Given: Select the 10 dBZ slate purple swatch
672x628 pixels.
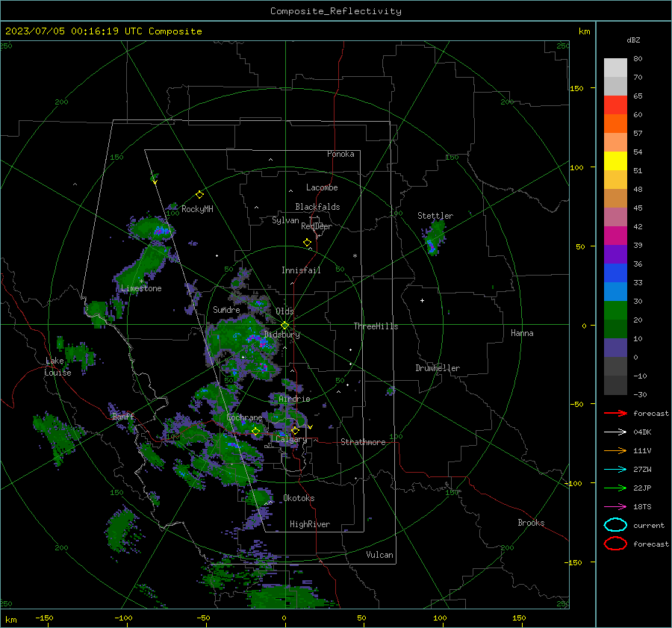Looking at the screenshot, I should pos(615,348).
